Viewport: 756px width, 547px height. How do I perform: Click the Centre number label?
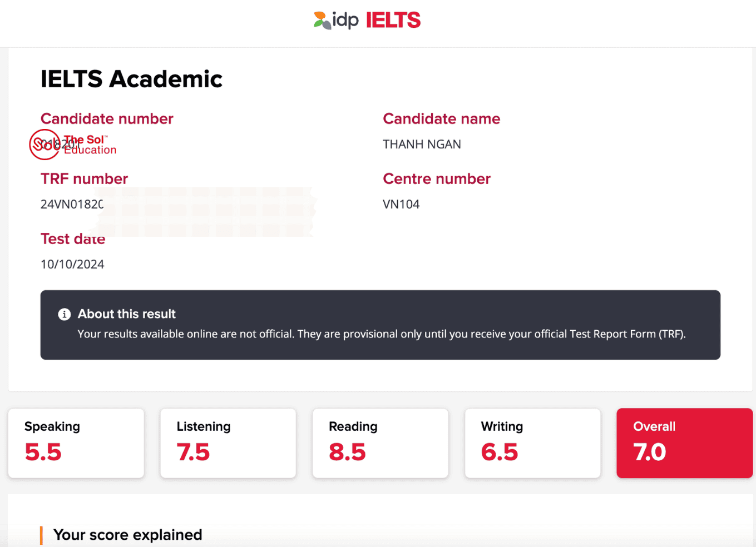click(437, 179)
